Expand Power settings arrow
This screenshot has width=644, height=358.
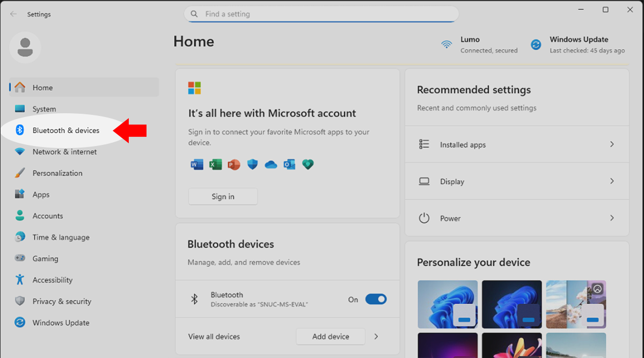(x=612, y=218)
